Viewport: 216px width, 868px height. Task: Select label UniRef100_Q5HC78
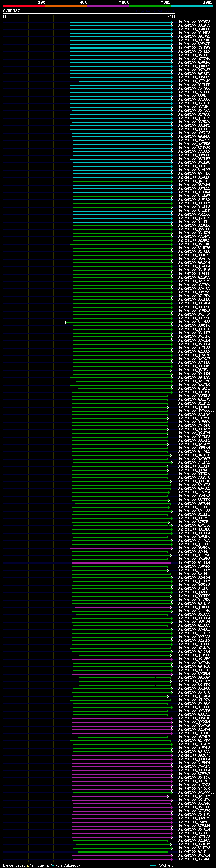[194, 693]
